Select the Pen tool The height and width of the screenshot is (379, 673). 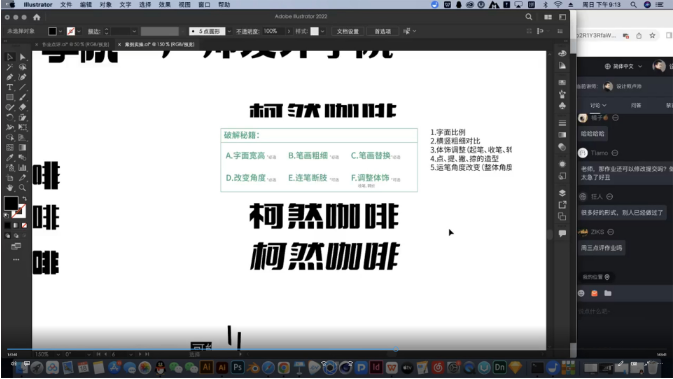tap(9, 77)
